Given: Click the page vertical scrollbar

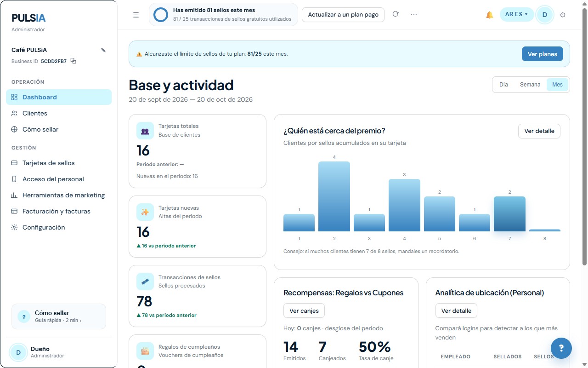Looking at the screenshot, I should coord(584,136).
